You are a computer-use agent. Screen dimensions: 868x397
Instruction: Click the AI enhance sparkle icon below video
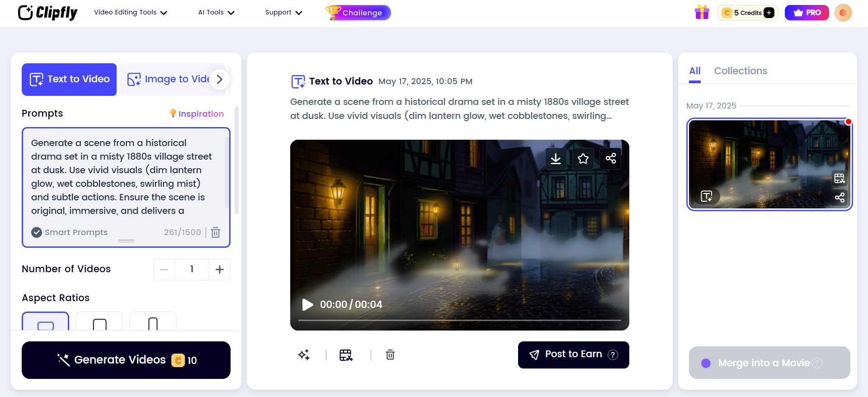(x=304, y=355)
